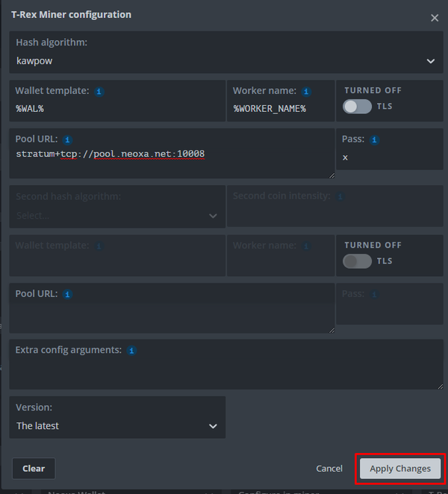
Task: Toggle the second TLS switch
Action: 357,261
